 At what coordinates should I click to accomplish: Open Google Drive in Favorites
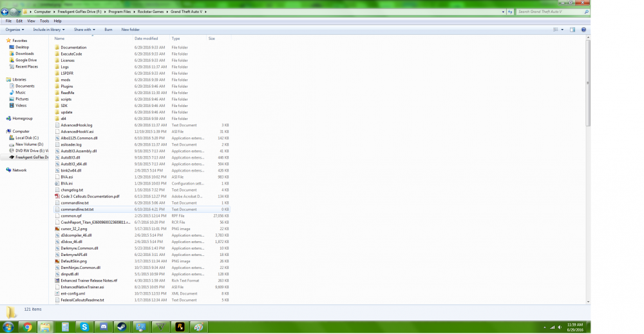[x=26, y=60]
